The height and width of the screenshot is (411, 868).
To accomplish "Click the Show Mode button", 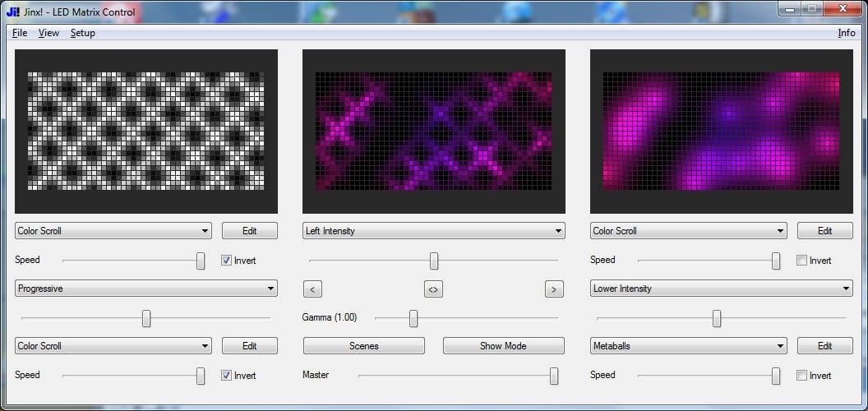I will 503,346.
